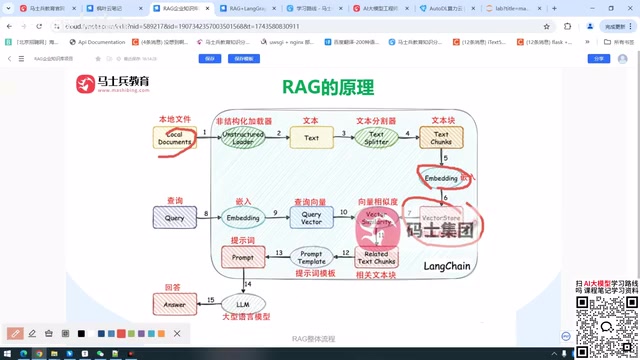Screen dimensions: 640x360
Task: Open a new browser tab
Action: pyautogui.click(x=554, y=8)
